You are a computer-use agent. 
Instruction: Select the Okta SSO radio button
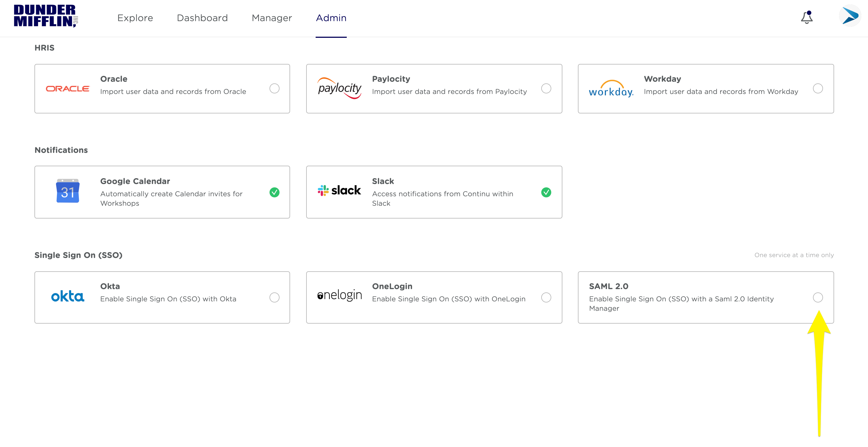point(274,297)
